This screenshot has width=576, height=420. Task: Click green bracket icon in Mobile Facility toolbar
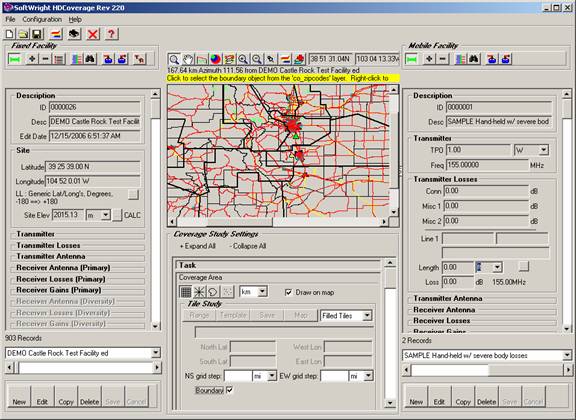pos(411,59)
